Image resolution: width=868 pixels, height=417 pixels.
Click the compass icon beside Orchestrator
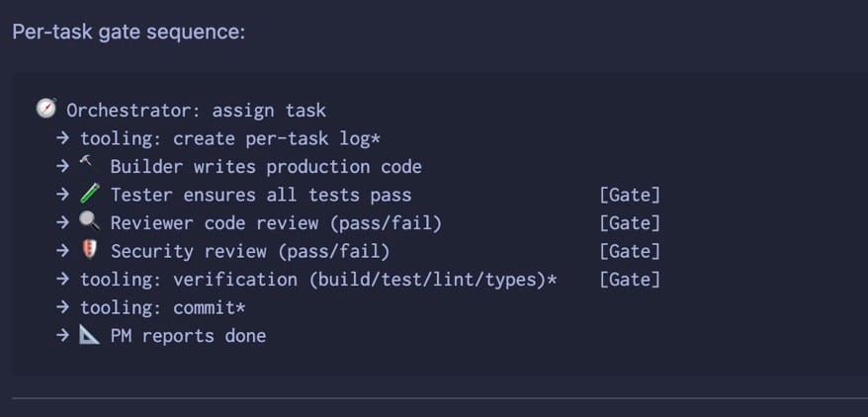pyautogui.click(x=45, y=109)
